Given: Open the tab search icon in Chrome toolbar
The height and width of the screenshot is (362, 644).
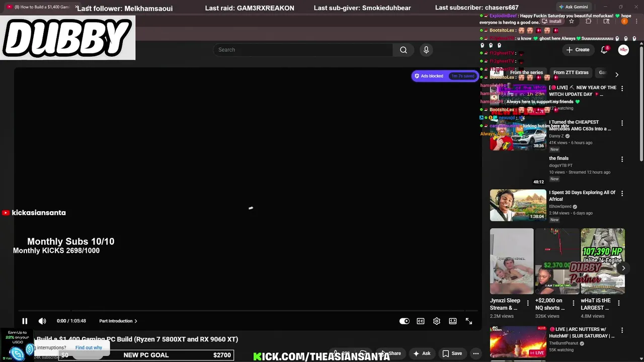Looking at the screenshot, I should point(606,22).
